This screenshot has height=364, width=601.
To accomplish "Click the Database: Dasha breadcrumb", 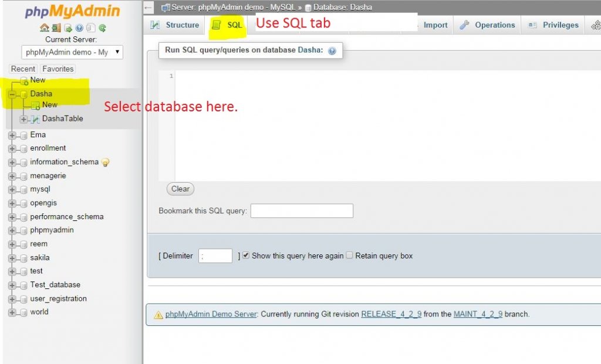I will coord(343,7).
